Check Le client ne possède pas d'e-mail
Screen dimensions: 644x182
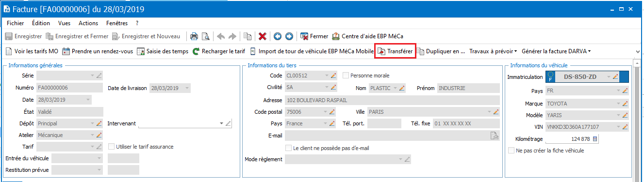click(289, 148)
